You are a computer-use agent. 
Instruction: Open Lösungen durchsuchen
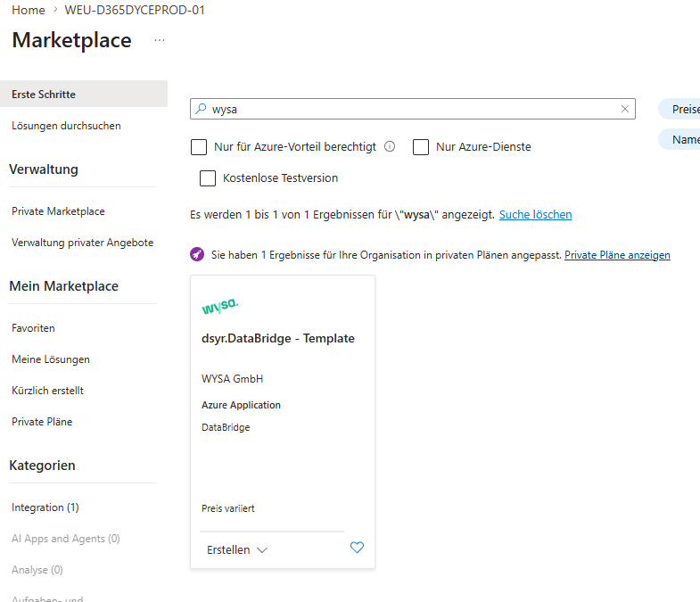pos(66,126)
